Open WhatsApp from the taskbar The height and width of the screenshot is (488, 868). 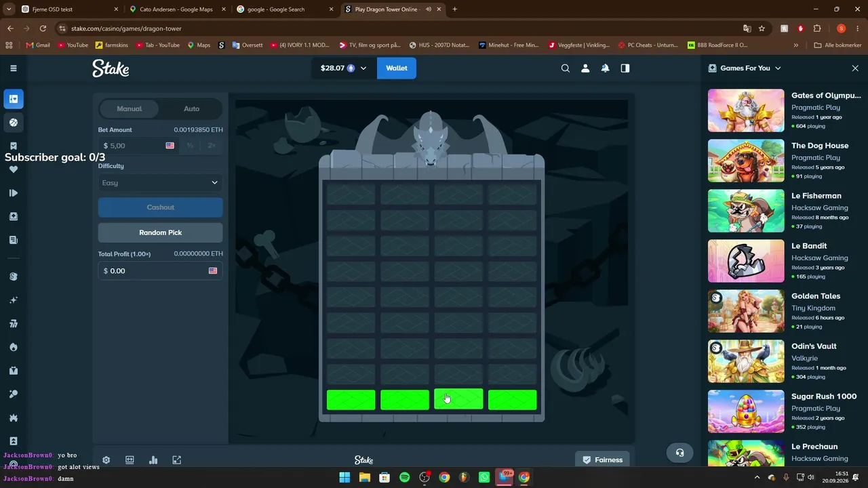(x=484, y=477)
